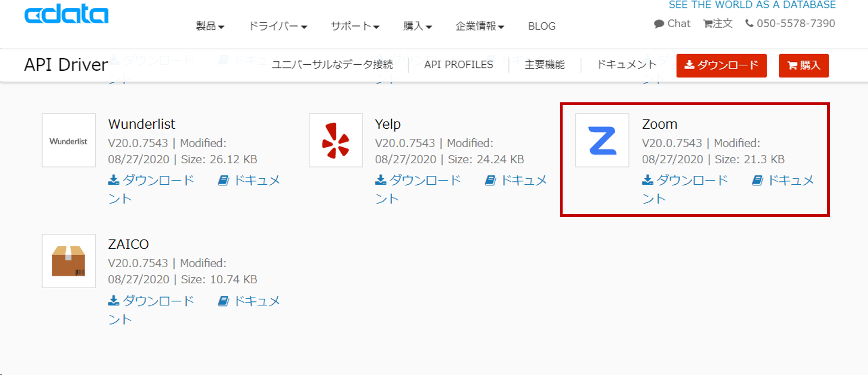The width and height of the screenshot is (868, 375).
Task: Click the Yelp logo icon
Action: [x=336, y=140]
